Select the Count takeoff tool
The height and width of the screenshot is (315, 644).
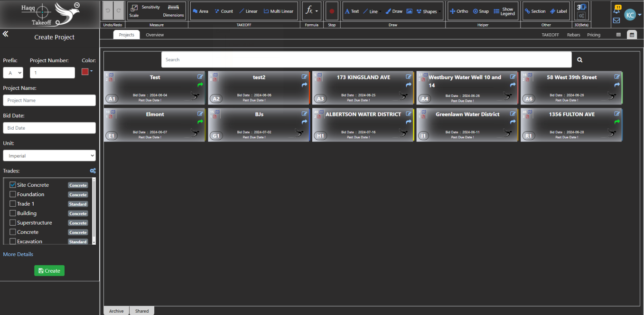click(224, 11)
